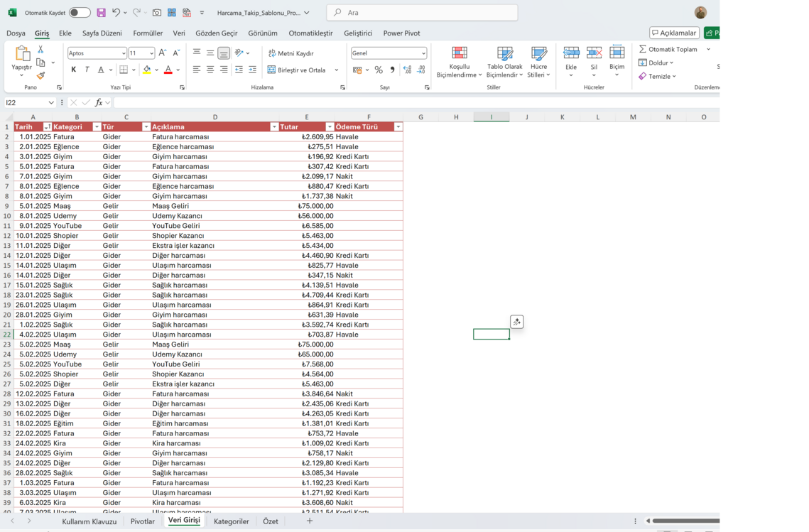Expand the Name Box dropdown arrow
809x532 pixels.
(50, 103)
